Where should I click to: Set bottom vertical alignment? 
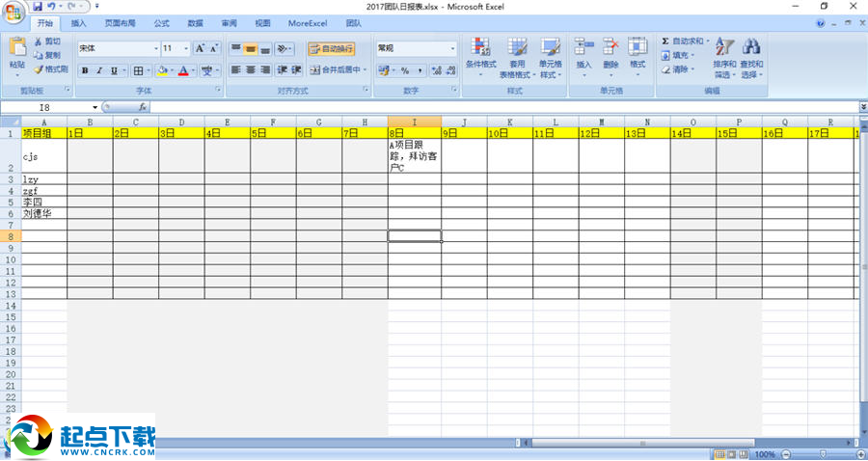click(x=266, y=48)
